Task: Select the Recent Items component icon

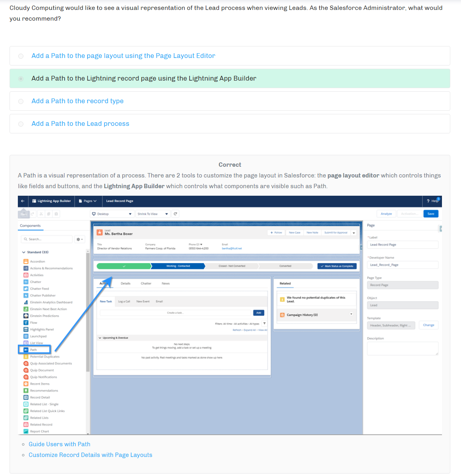Action: 26,384
